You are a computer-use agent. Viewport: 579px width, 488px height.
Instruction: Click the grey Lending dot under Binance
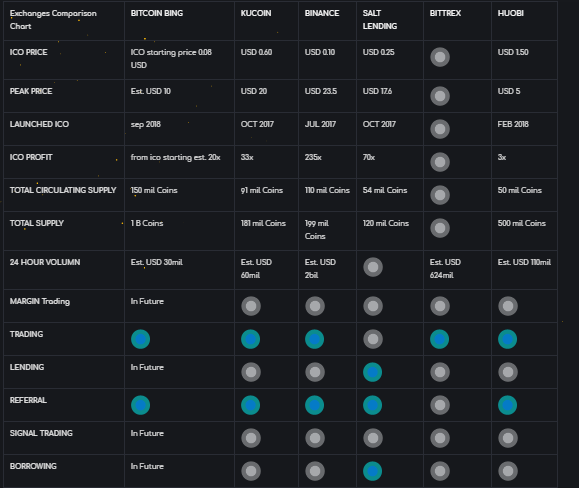315,372
